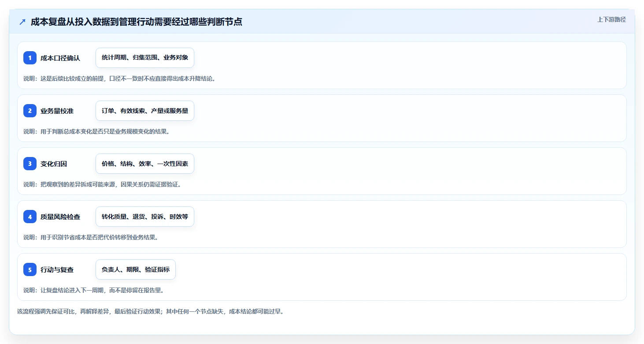Select step number 5 badge
Viewport: 644px width, 344px height.
[x=30, y=269]
